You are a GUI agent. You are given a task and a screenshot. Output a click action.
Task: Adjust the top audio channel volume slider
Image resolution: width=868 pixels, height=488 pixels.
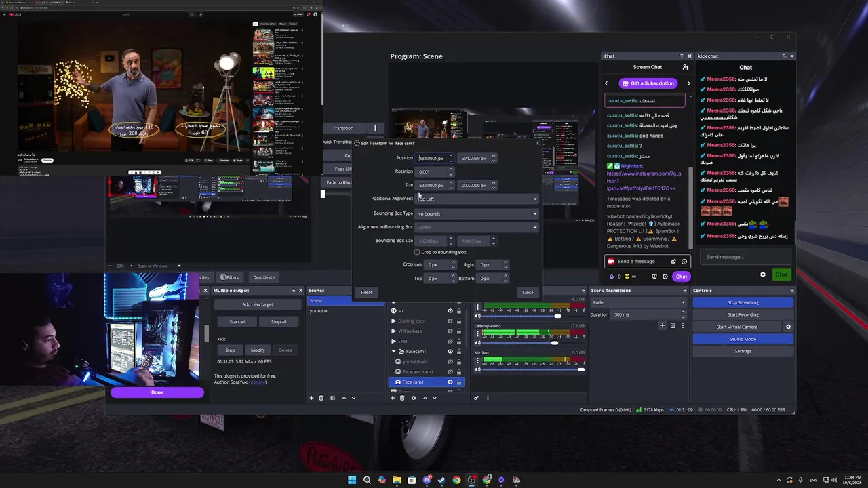[532, 316]
